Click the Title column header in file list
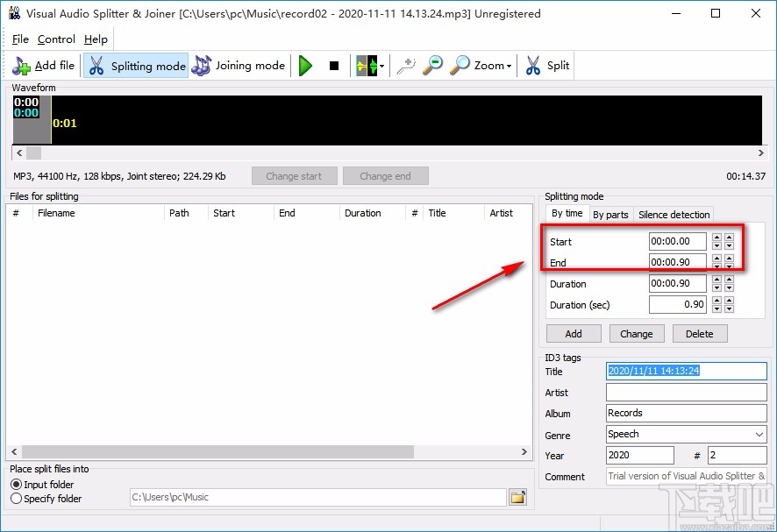 point(453,213)
